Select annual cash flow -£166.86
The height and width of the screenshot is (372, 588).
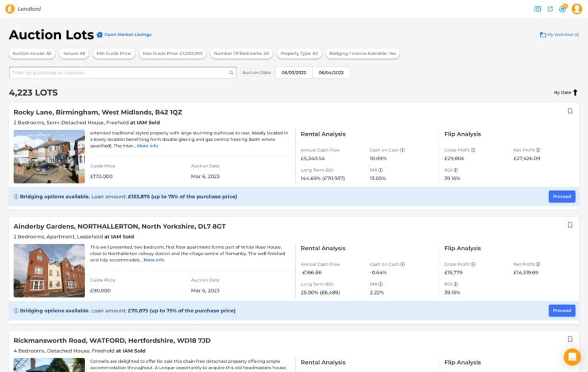click(x=311, y=273)
